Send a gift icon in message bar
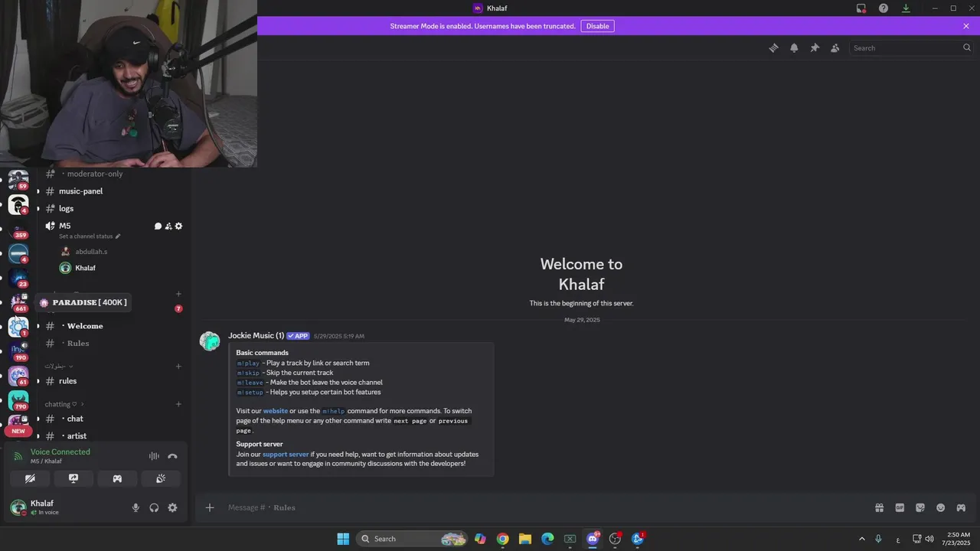 [x=880, y=507]
